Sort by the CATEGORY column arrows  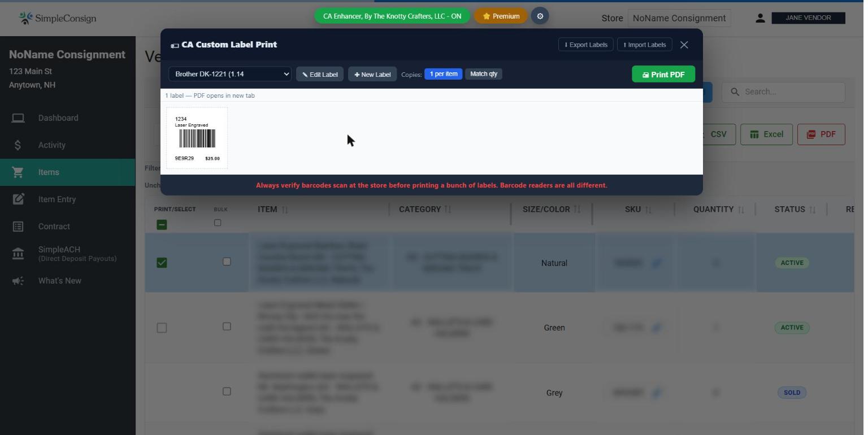[448, 210]
